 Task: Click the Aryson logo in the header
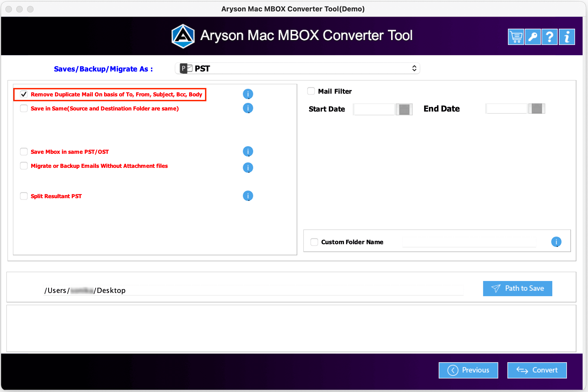(183, 36)
